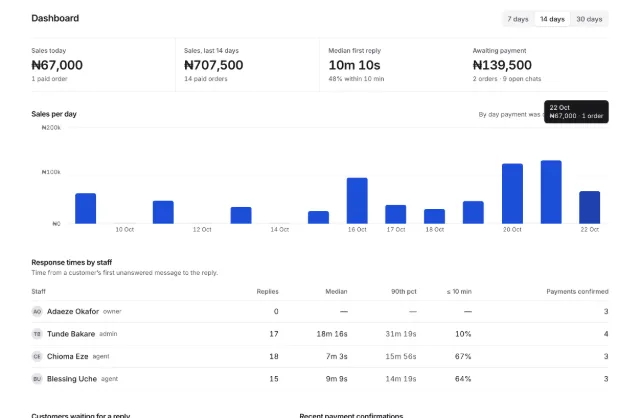Click Chioma Eze's 7m 3s median cell

tap(337, 356)
